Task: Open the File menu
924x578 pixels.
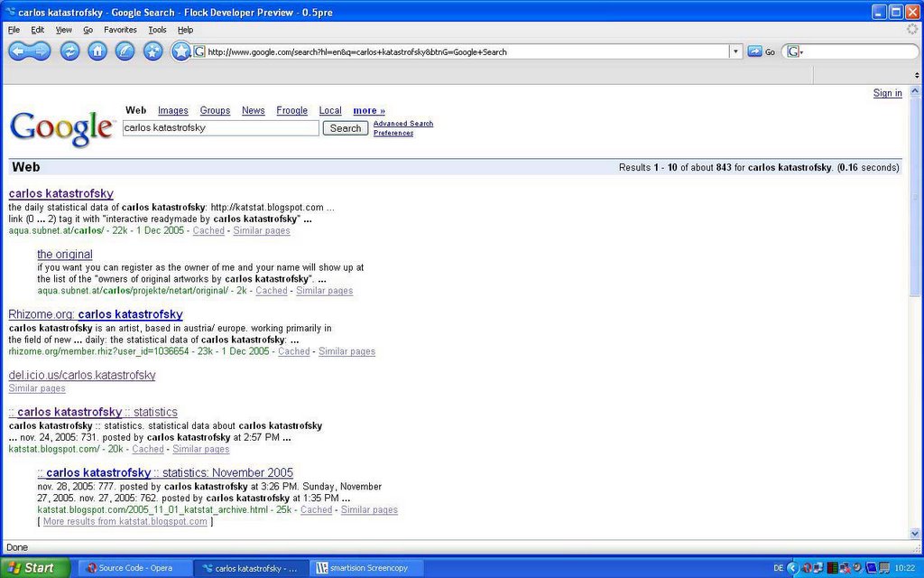Action: (14, 30)
